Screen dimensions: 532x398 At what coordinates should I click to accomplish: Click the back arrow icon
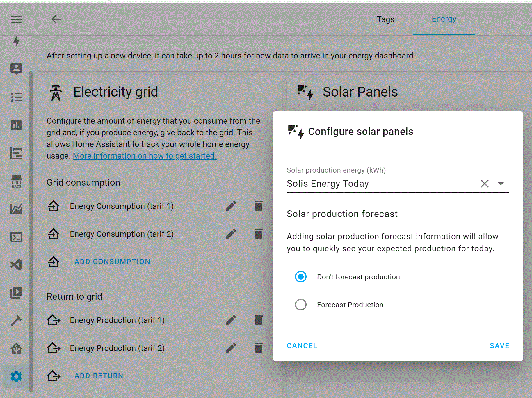56,19
